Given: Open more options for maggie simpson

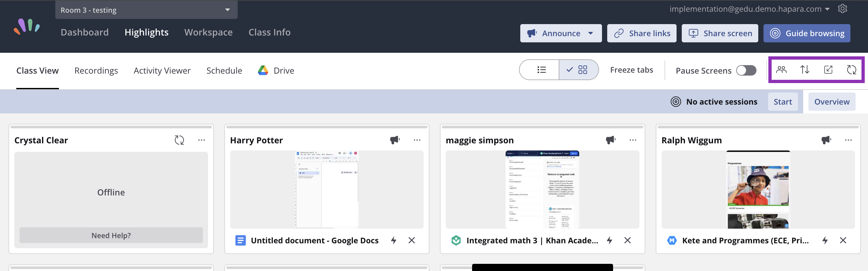Looking at the screenshot, I should (633, 140).
